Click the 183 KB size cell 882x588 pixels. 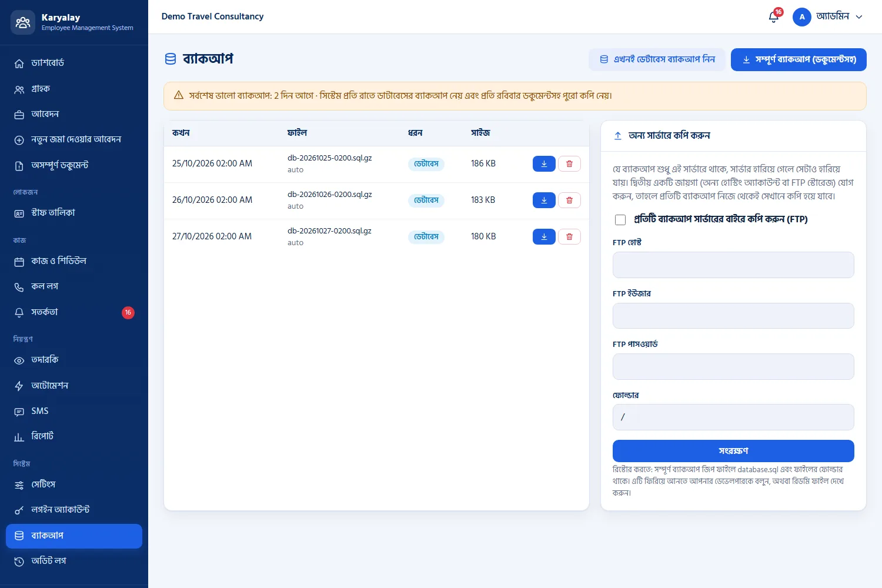(x=483, y=200)
